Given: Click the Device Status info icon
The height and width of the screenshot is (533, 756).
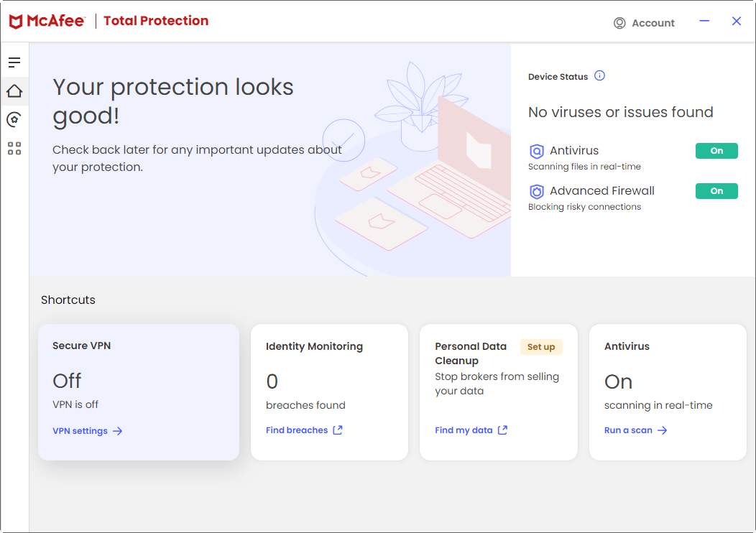Looking at the screenshot, I should click(599, 76).
